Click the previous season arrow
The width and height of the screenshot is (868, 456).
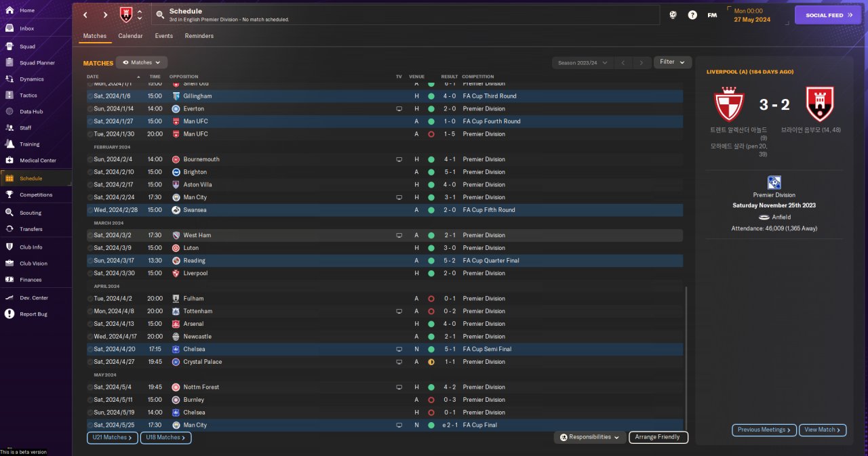tap(623, 62)
